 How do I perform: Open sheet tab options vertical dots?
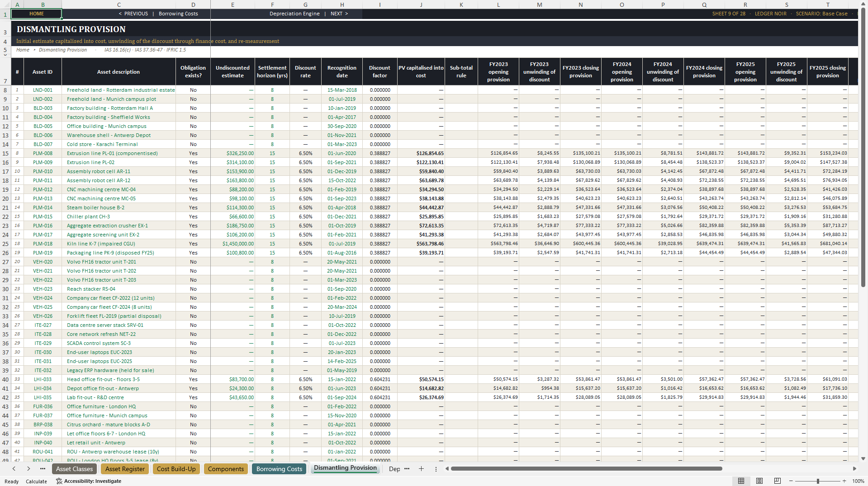436,469
